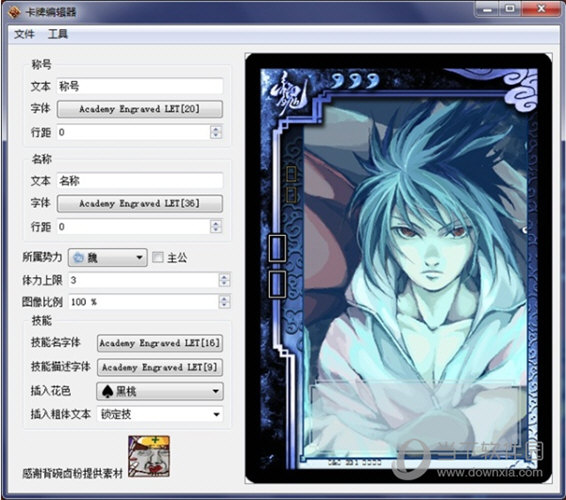Click the faction icon in 所属势力 dropdown
Image resolution: width=566 pixels, height=500 pixels.
pyautogui.click(x=78, y=258)
